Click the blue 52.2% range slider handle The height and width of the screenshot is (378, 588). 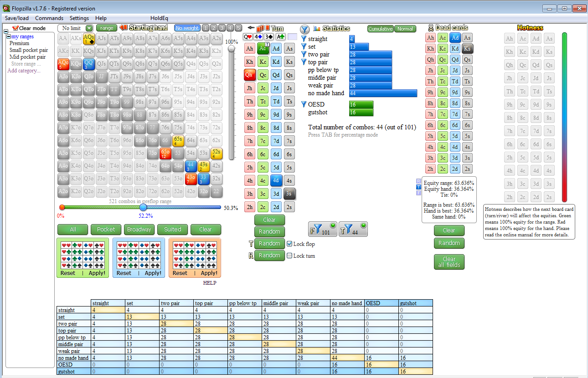pos(143,208)
